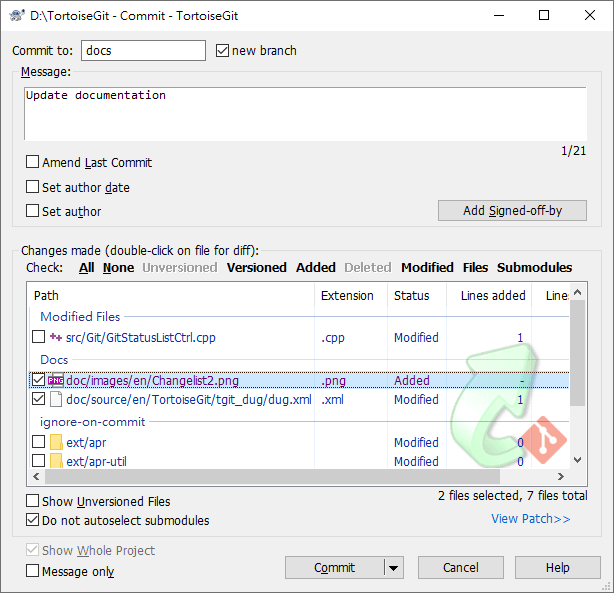Sort by the Status column header
Screen dimensions: 614x593
(417, 295)
